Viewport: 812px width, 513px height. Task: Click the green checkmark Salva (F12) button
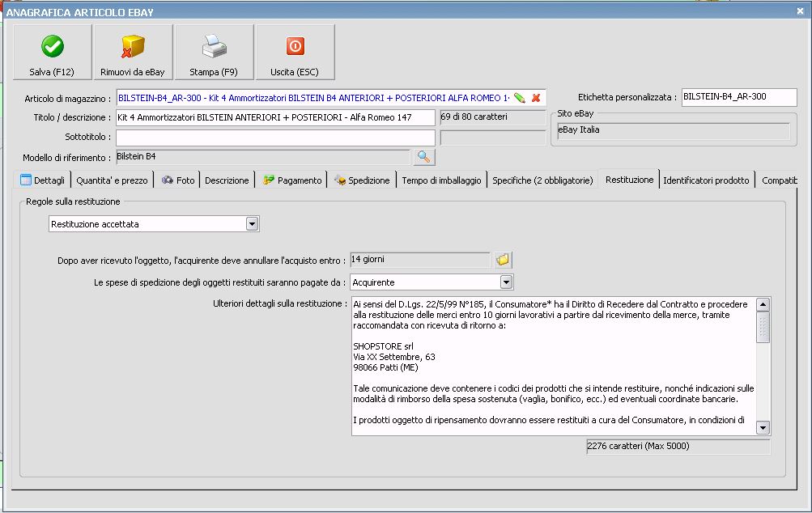pyautogui.click(x=53, y=53)
